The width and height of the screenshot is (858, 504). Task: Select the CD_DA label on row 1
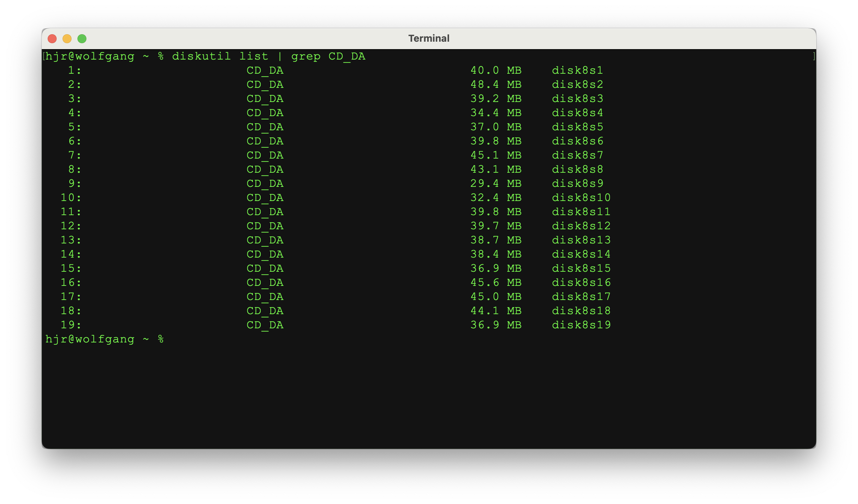(265, 70)
